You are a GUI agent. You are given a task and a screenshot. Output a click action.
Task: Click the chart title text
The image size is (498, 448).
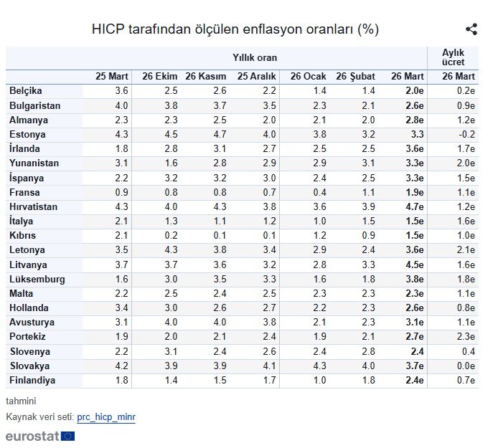tap(235, 29)
